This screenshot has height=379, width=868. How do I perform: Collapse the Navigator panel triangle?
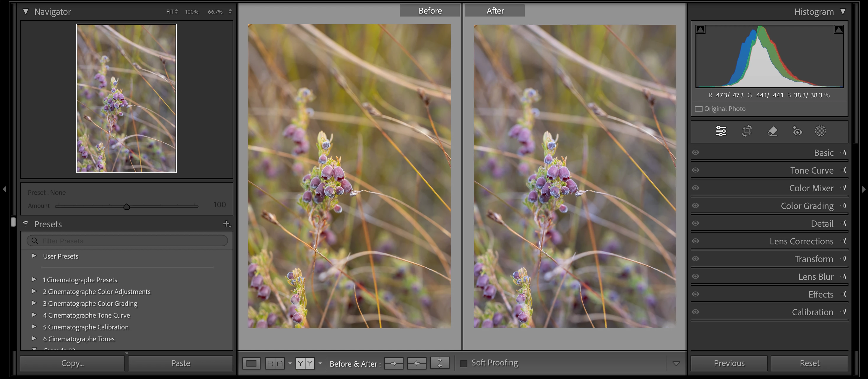[26, 12]
